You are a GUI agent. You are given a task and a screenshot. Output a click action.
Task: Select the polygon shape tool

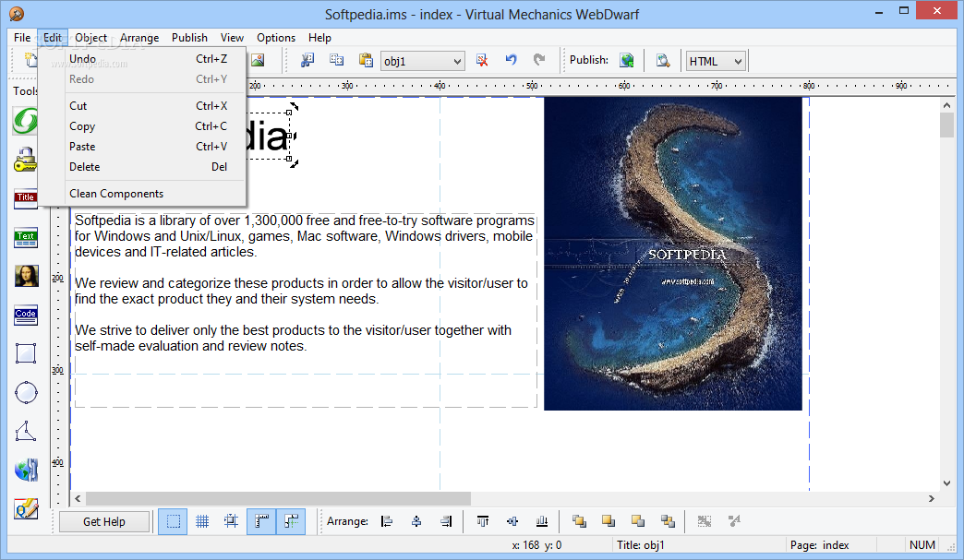point(26,432)
